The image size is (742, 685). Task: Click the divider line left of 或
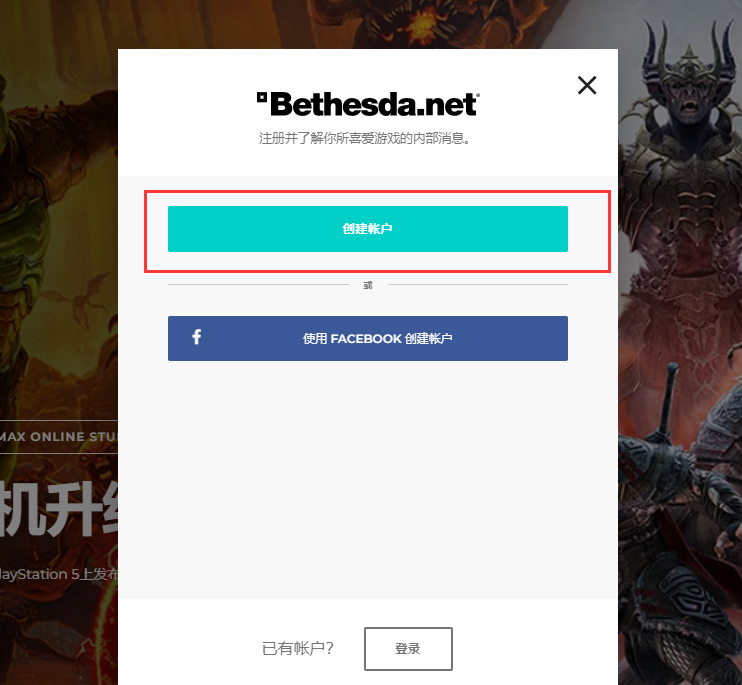click(258, 284)
